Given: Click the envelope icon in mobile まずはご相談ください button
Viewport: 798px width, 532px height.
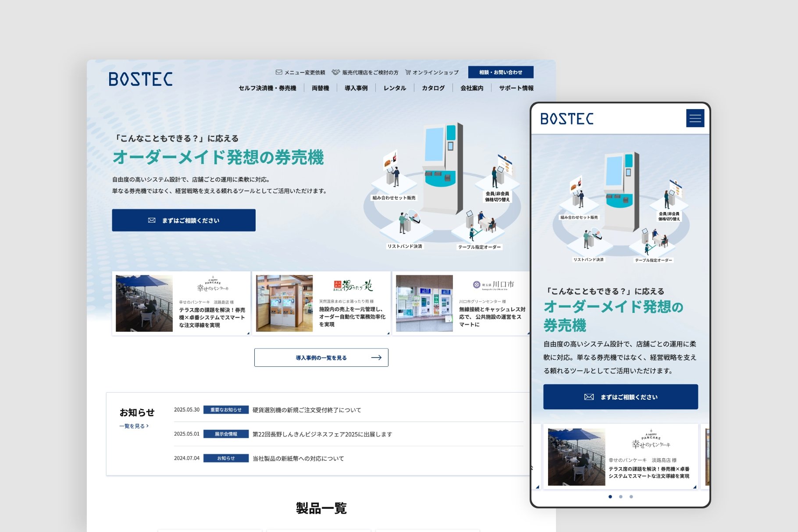Looking at the screenshot, I should (589, 397).
